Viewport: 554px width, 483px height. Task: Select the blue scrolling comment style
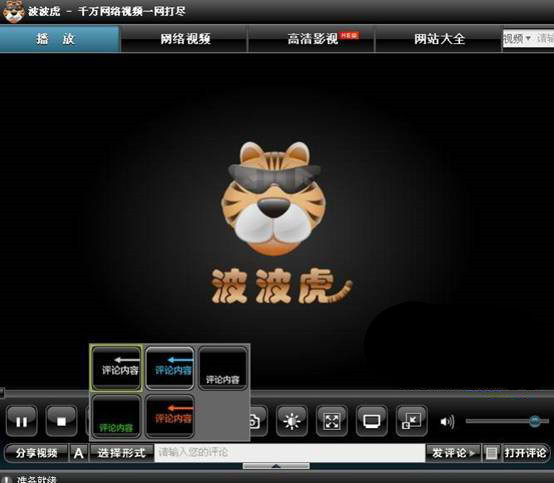170,368
